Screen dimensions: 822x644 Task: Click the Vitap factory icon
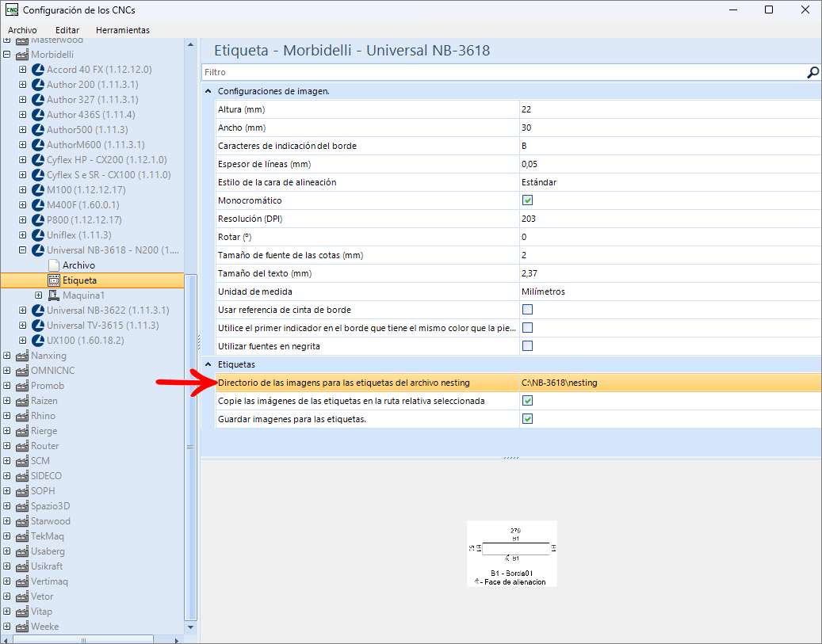tap(22, 612)
